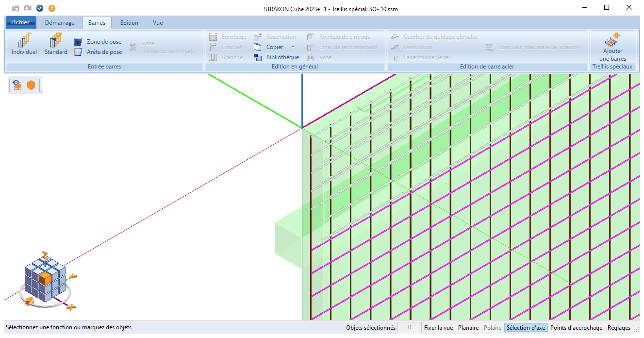Choose Arête de pose
The image size is (644, 338).
click(98, 52)
